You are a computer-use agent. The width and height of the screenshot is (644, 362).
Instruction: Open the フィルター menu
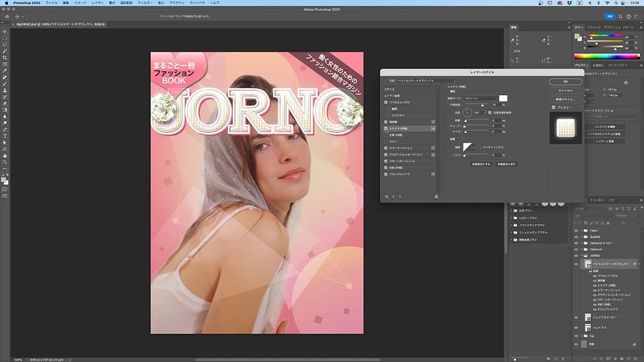click(145, 3)
